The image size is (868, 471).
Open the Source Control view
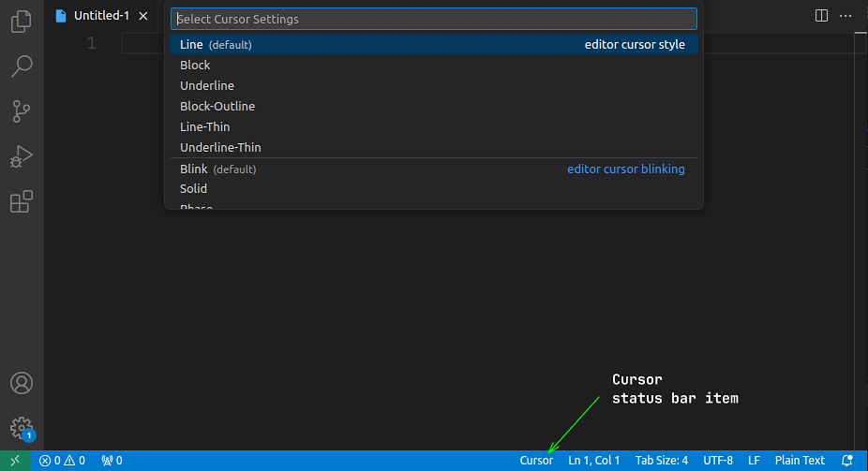tap(21, 111)
